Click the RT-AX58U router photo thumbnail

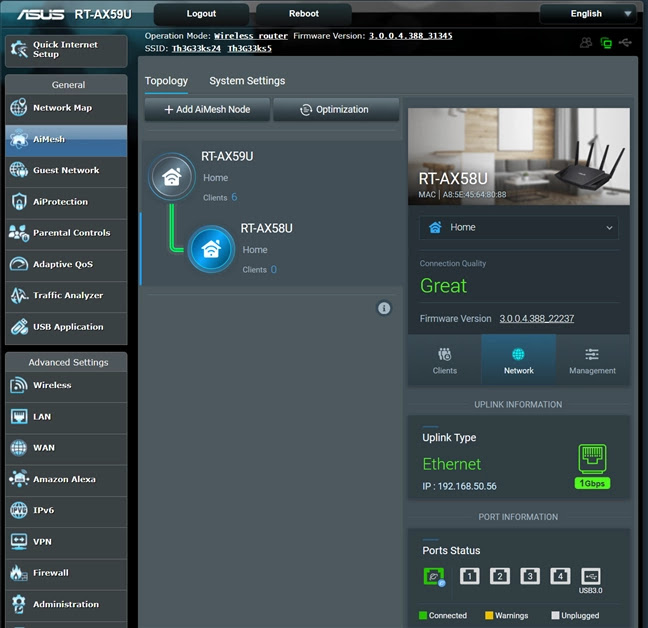519,157
